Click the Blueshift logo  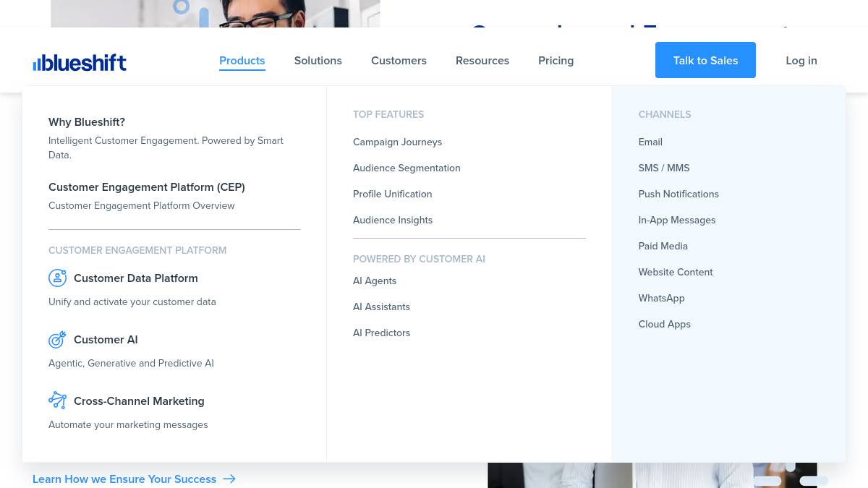[80, 62]
